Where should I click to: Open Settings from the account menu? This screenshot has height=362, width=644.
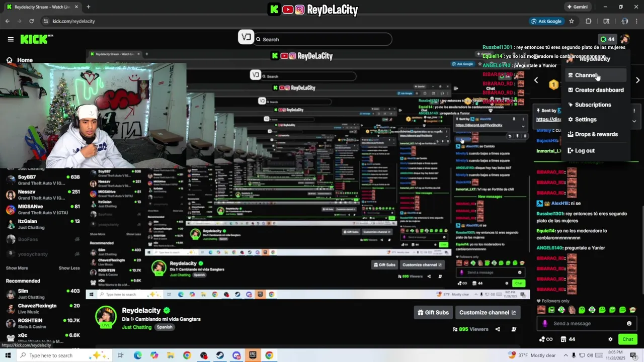pos(597,120)
